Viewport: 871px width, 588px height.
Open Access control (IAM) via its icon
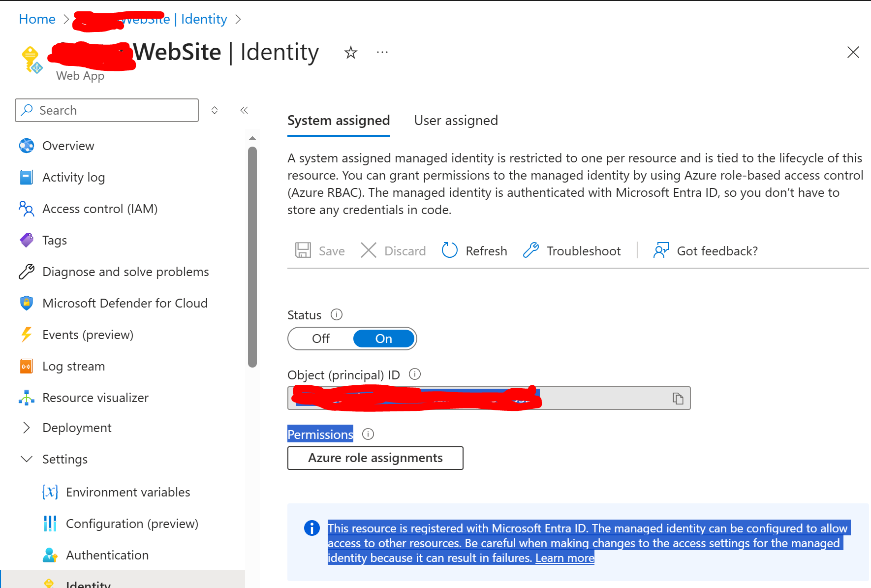(26, 209)
